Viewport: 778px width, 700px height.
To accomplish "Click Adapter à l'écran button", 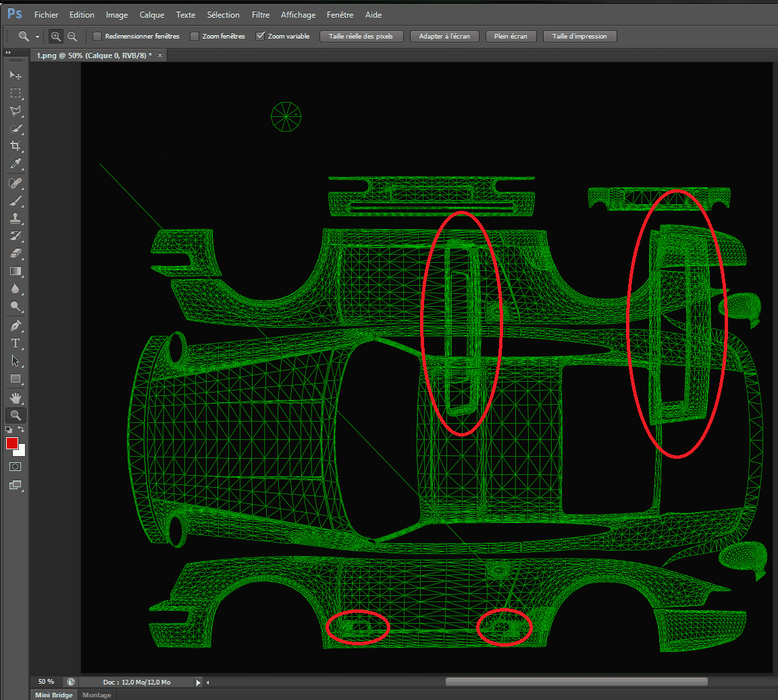I will pyautogui.click(x=444, y=36).
